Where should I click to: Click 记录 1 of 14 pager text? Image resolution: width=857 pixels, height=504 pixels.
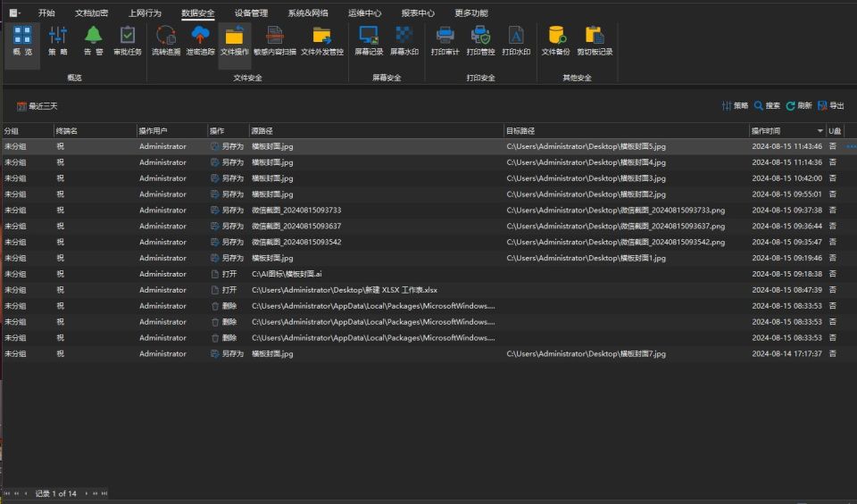pos(55,493)
